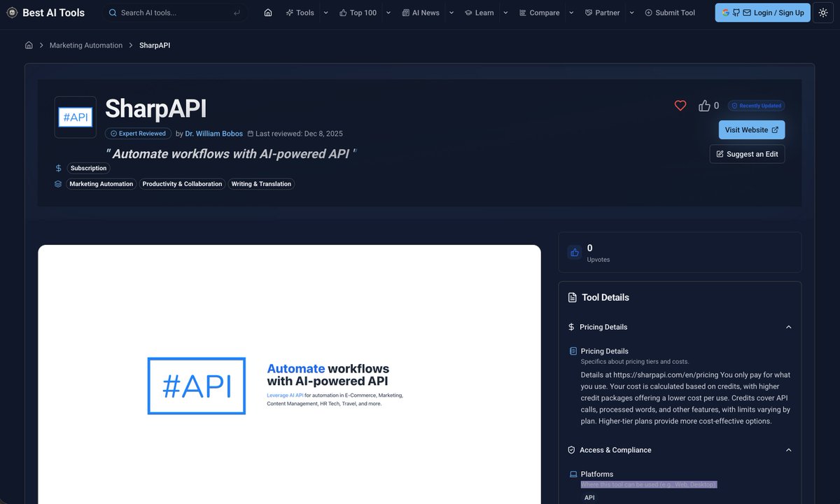Click the Recently Updated badge
Viewport: 840px width, 504px height.
[756, 106]
